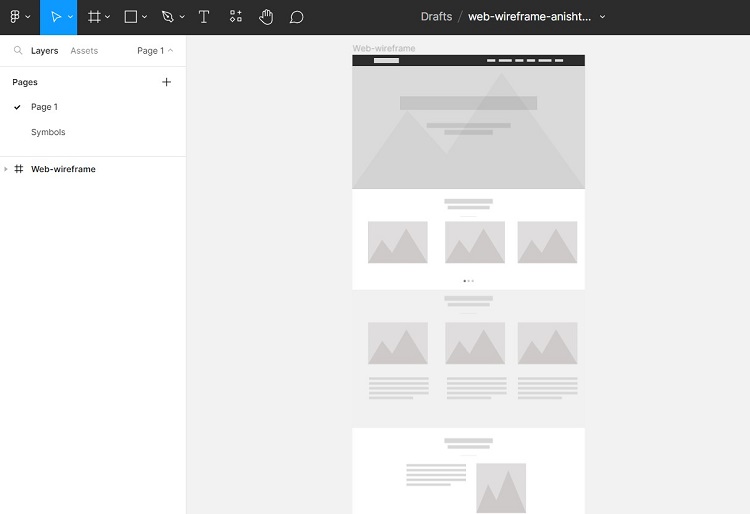This screenshot has width=750, height=514.
Task: Open Frame tool options dropdown
Action: [x=108, y=17]
